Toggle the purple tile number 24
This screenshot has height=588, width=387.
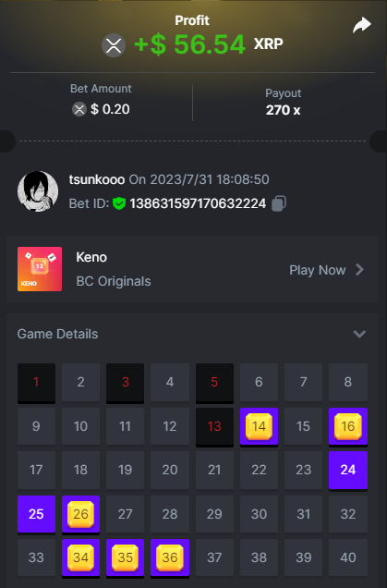click(x=348, y=471)
